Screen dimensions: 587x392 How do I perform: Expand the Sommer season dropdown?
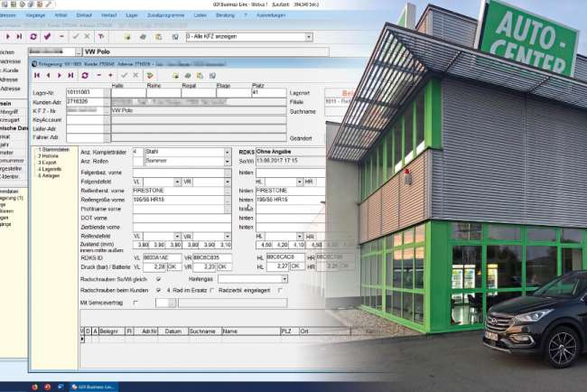pos(227,163)
